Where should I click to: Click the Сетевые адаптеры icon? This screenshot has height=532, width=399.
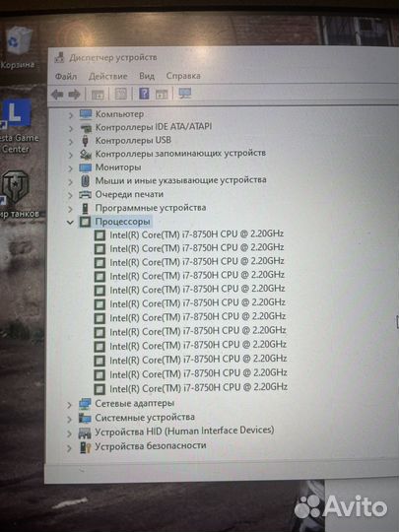point(85,404)
